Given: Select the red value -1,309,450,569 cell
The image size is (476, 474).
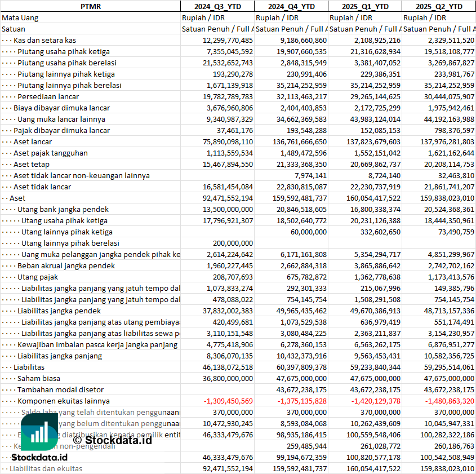Looking at the screenshot, I should coord(228,401).
